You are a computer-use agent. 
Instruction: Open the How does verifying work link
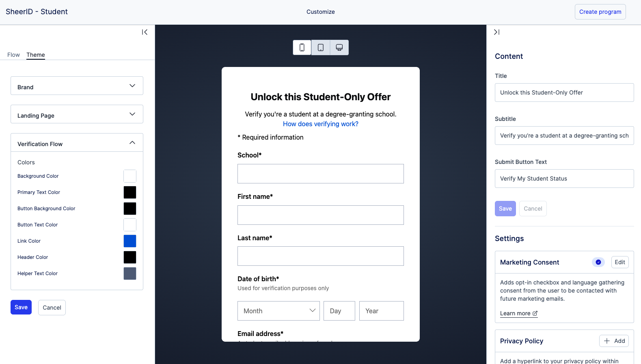(321, 124)
